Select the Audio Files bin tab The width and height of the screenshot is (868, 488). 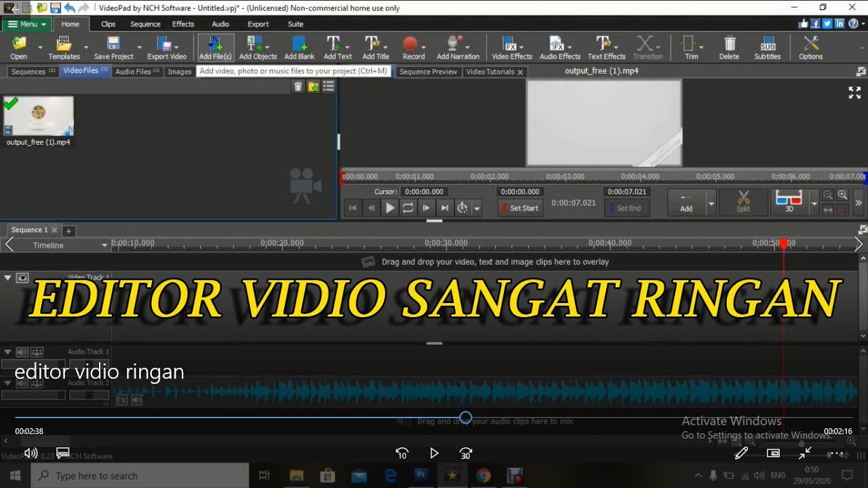click(137, 71)
